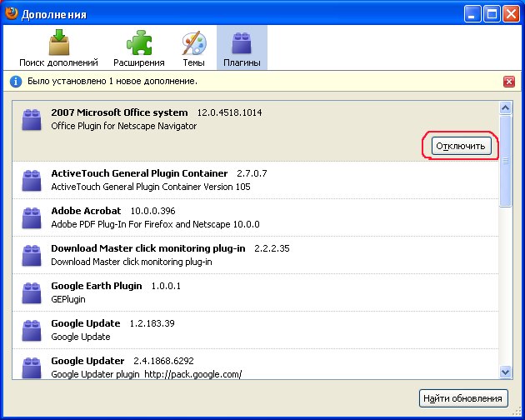Click the blue info notification icon
This screenshot has width=525, height=420.
pos(16,82)
